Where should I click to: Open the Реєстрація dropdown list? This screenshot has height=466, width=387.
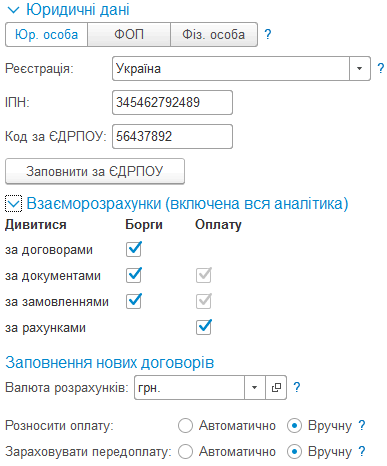(x=360, y=69)
